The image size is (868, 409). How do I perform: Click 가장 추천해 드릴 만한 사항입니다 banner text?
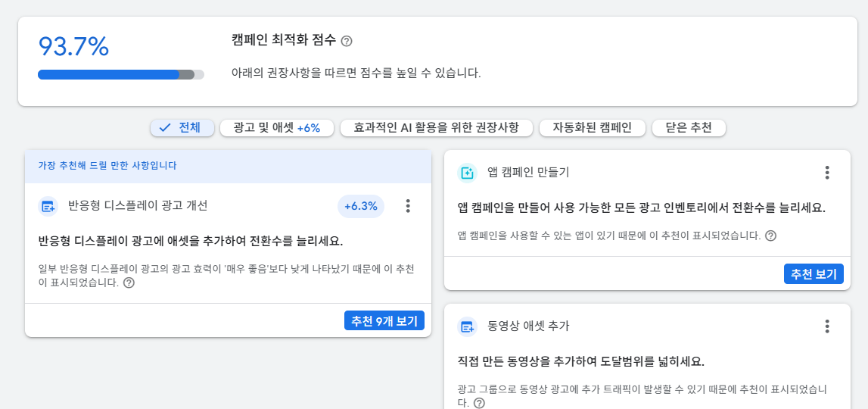click(107, 166)
